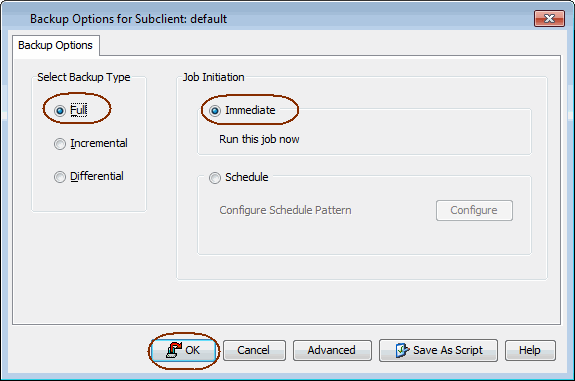Viewport: 575px width, 381px height.
Task: Open Help for backup options
Action: point(530,351)
